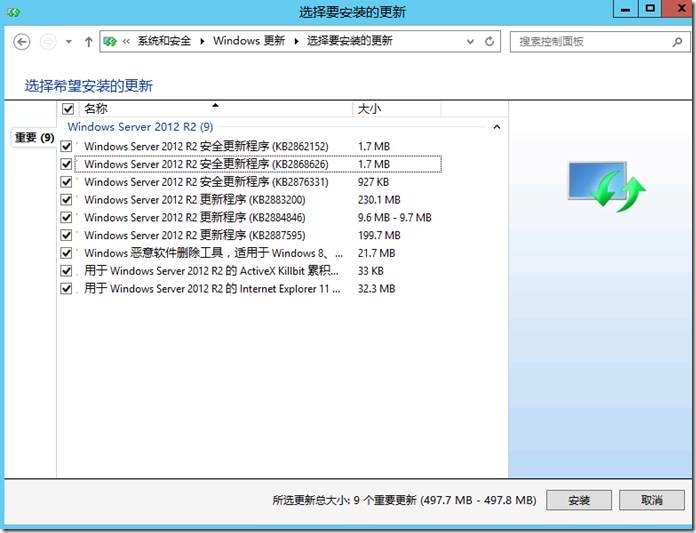Click the Windows Update icon in address bar
696x533 pixels.
[x=110, y=41]
